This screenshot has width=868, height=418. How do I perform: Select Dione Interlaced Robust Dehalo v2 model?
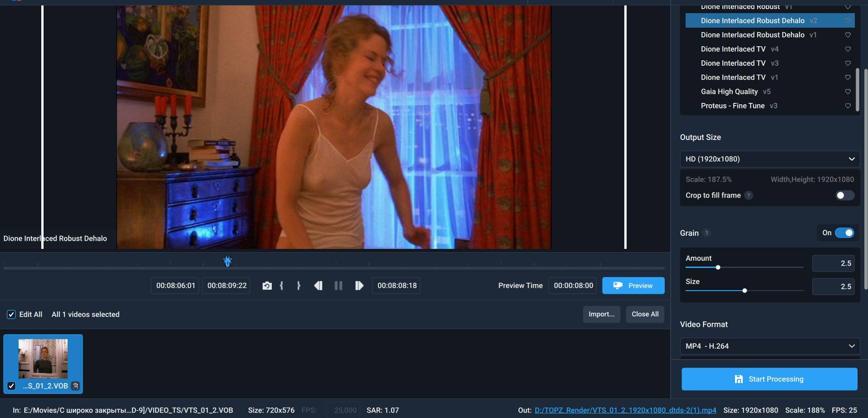click(x=770, y=20)
